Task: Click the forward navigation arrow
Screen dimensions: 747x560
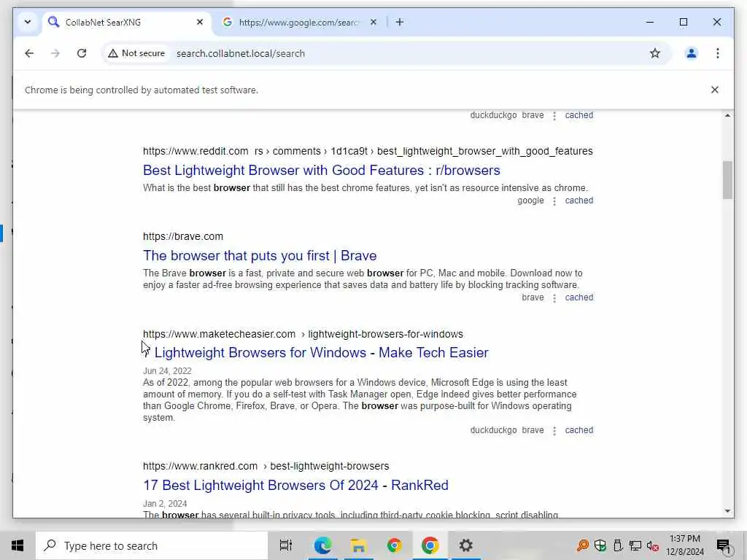Action: tap(55, 53)
